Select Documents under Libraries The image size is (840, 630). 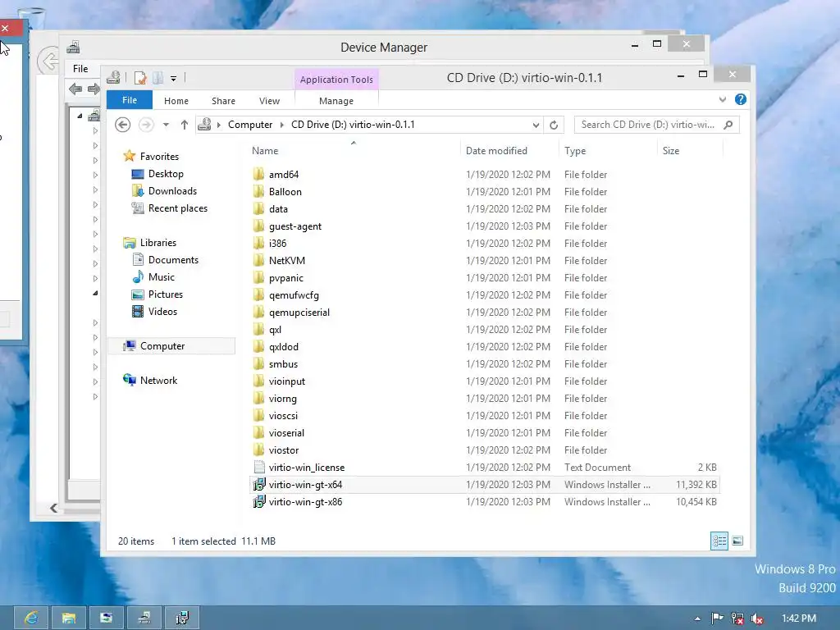click(x=173, y=260)
